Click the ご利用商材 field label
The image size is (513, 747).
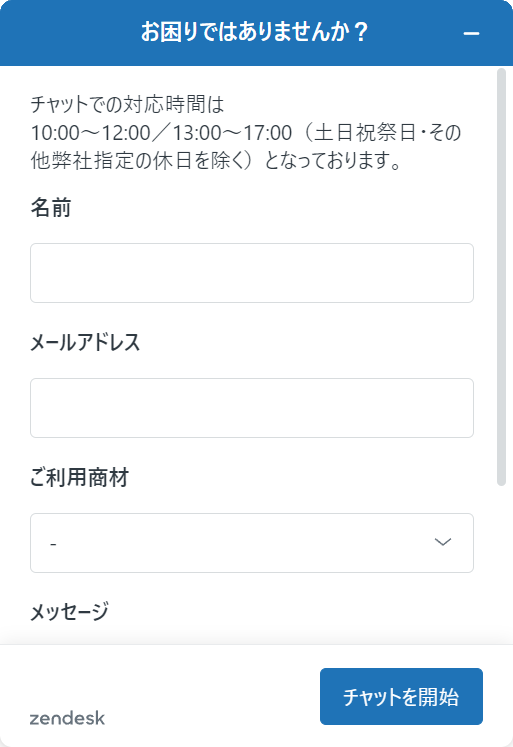(80, 477)
